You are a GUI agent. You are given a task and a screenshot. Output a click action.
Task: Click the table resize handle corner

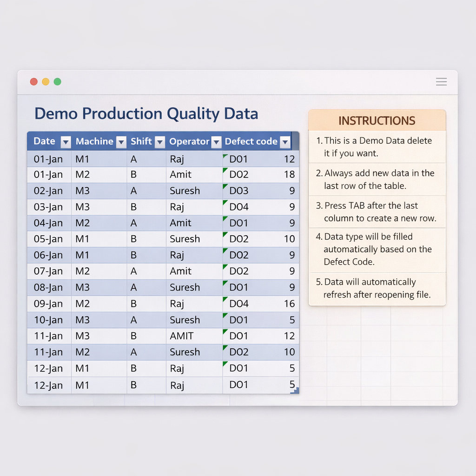(295, 390)
